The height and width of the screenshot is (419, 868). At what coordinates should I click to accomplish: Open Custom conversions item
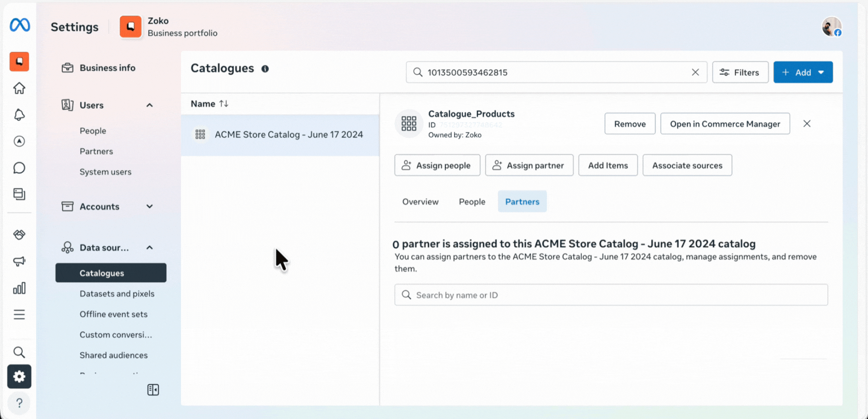116,334
